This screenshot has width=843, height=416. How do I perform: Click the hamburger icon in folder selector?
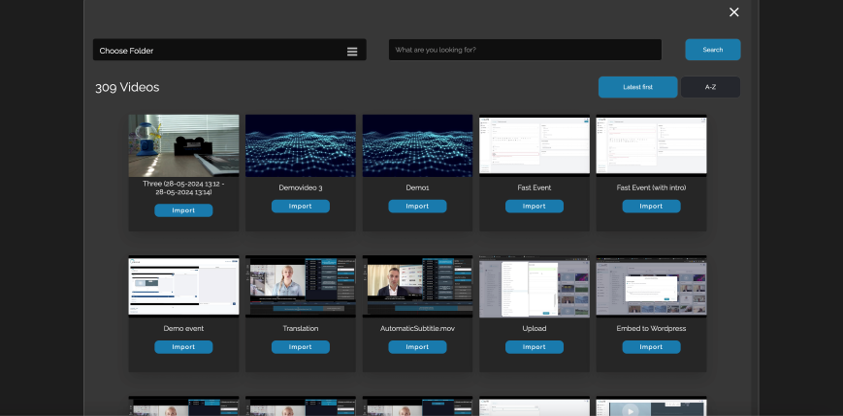(x=352, y=51)
